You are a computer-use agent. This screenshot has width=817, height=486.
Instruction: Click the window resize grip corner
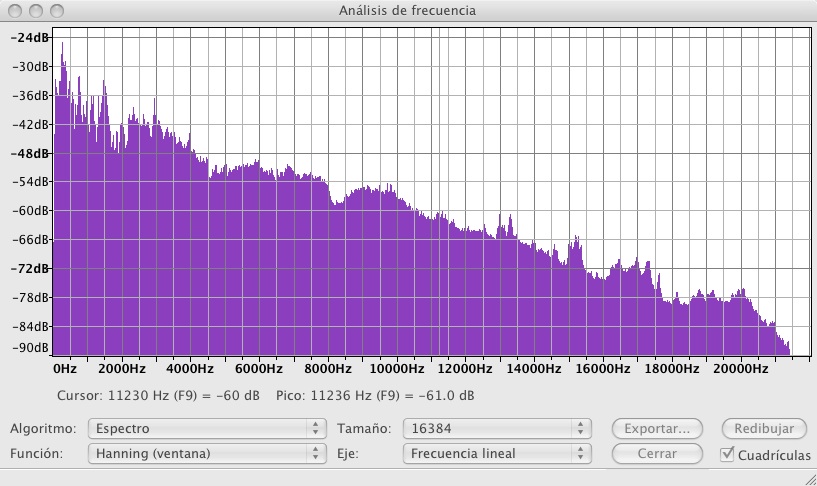810,479
